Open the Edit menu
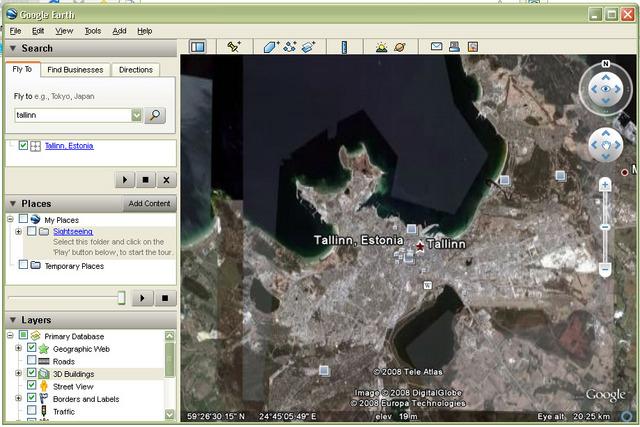This screenshot has height=427, width=640. point(38,31)
